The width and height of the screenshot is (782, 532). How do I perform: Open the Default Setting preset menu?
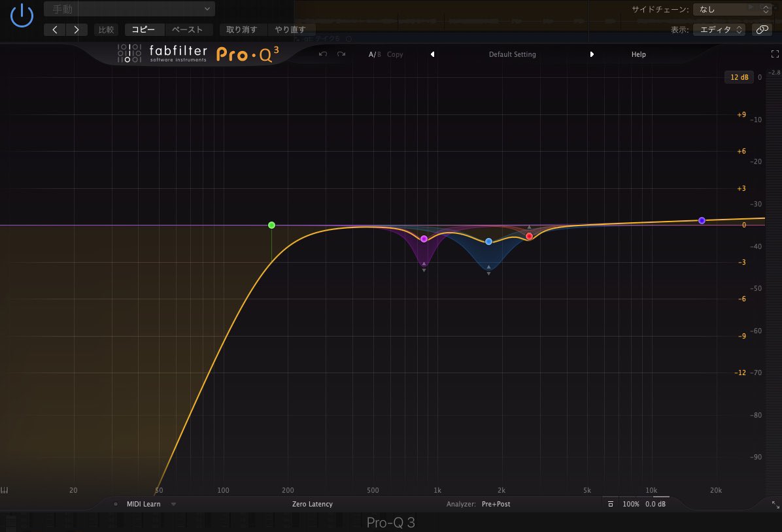point(512,54)
